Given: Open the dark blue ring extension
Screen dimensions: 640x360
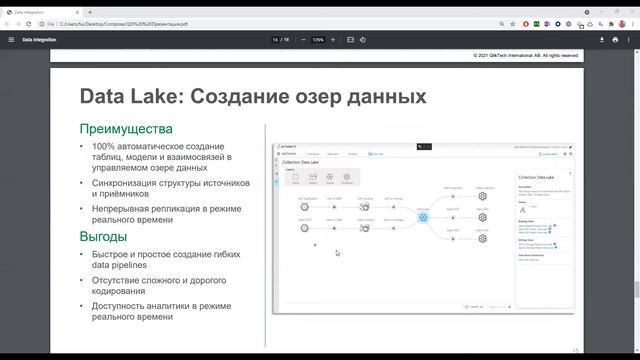Looking at the screenshot, I should pyautogui.click(x=558, y=24).
